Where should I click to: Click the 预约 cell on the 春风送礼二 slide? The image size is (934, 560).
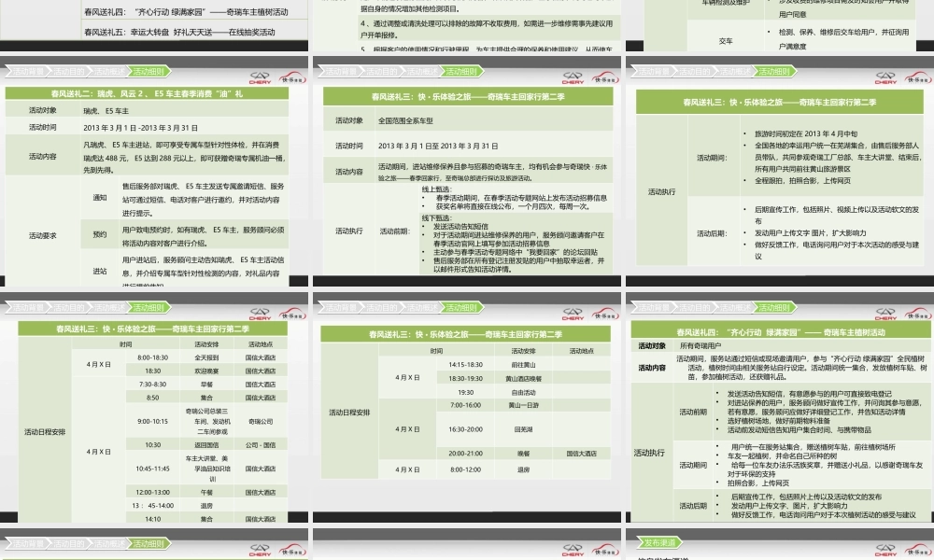(x=100, y=234)
